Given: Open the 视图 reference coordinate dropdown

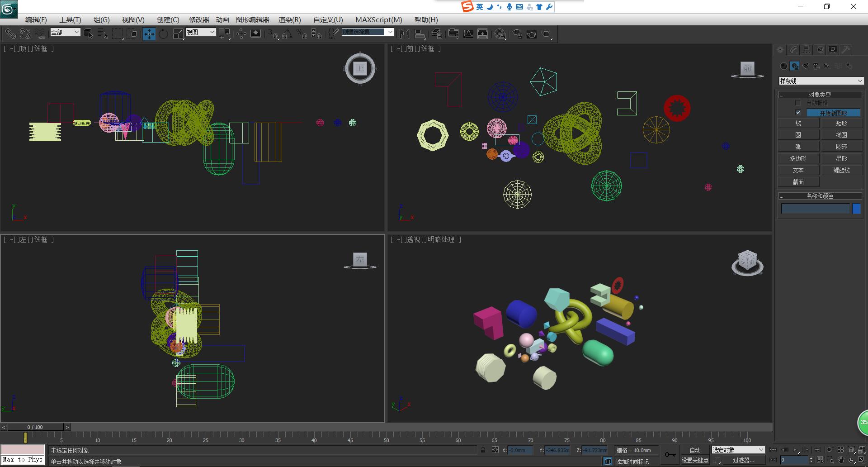Looking at the screenshot, I should click(201, 32).
